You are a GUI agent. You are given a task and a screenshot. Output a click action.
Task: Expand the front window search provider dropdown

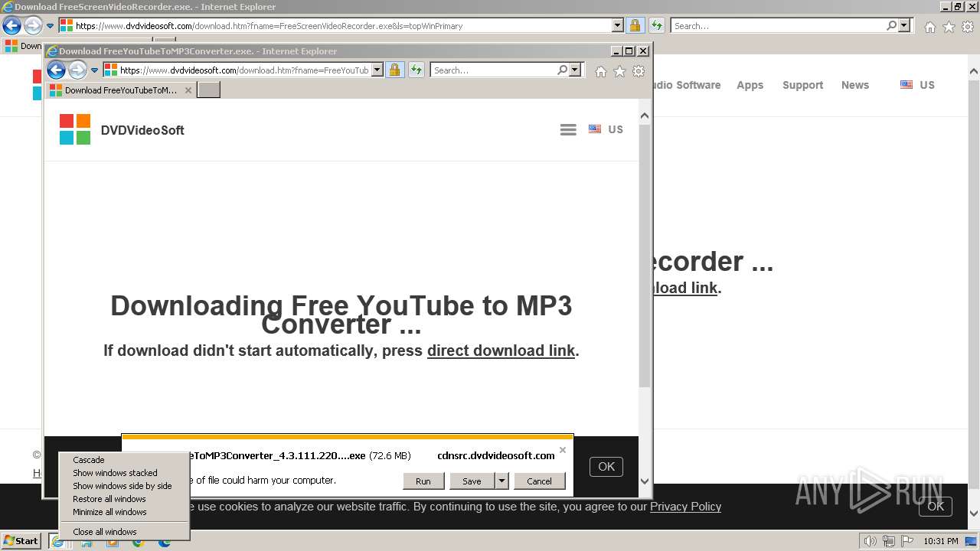576,70
